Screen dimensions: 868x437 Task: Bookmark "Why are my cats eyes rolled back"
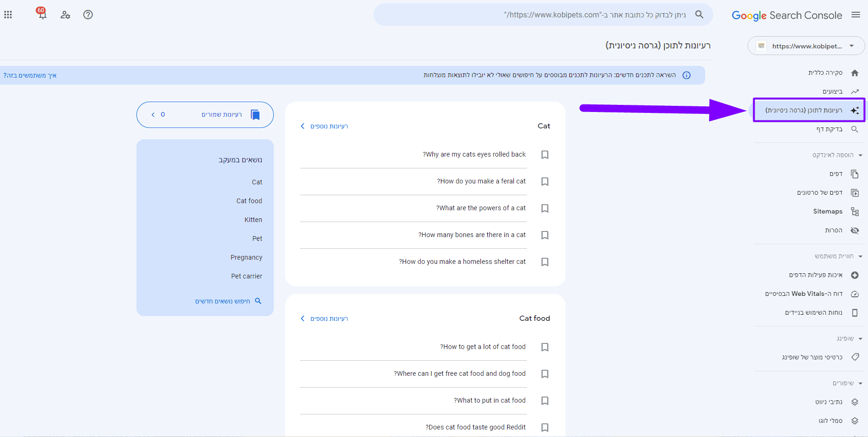click(x=545, y=155)
